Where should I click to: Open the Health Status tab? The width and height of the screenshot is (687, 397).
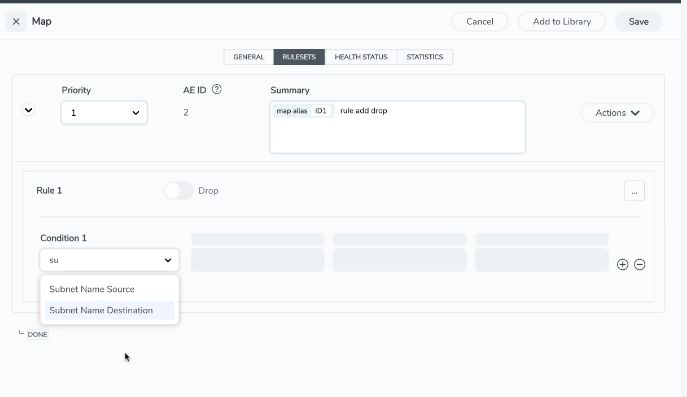click(x=361, y=57)
